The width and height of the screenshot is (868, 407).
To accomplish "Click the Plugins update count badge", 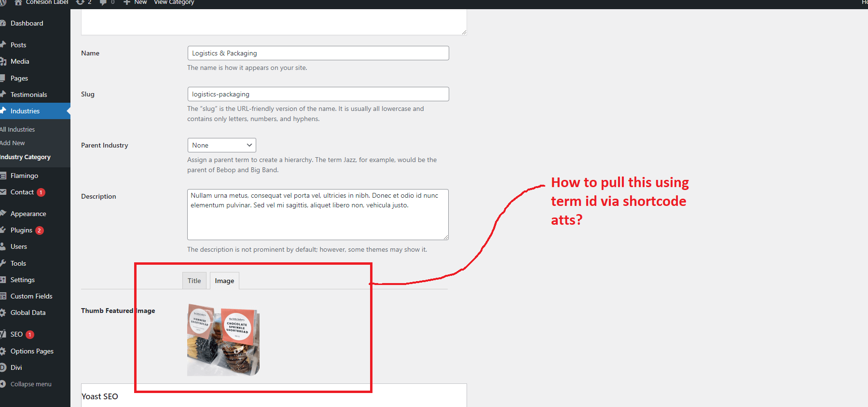I will (x=40, y=231).
